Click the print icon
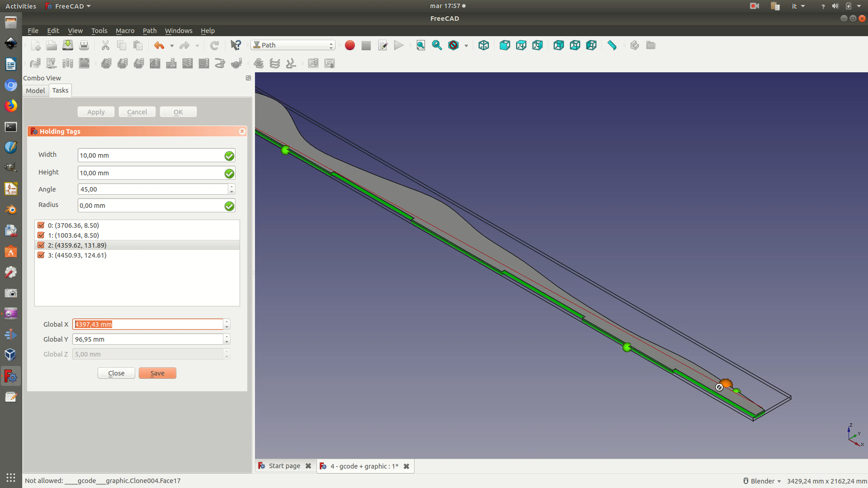 tap(84, 45)
